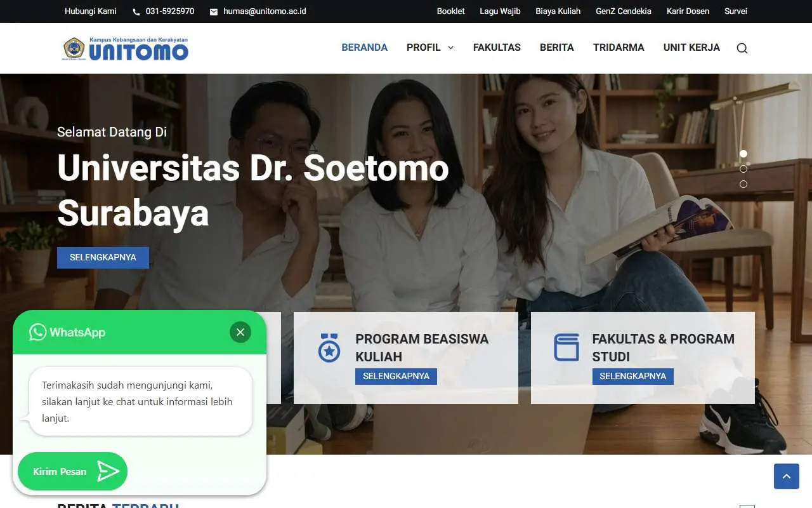Image resolution: width=812 pixels, height=508 pixels.
Task: Click SELENGKAPNYA under Fakultas & Program Studi
Action: (x=633, y=377)
